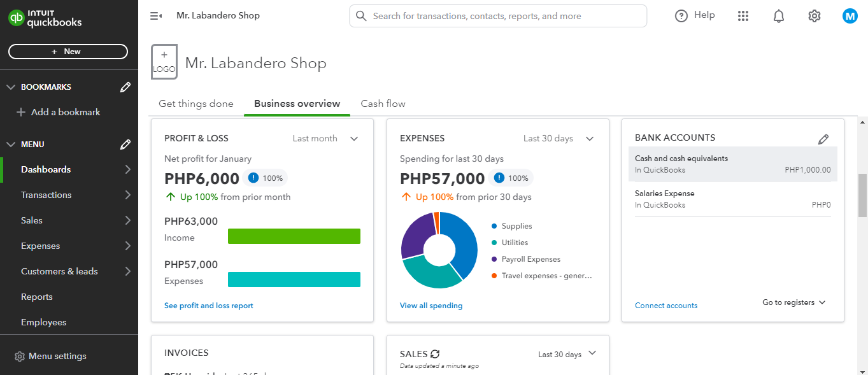Click the Profit & Loss 100% info badge

[267, 178]
